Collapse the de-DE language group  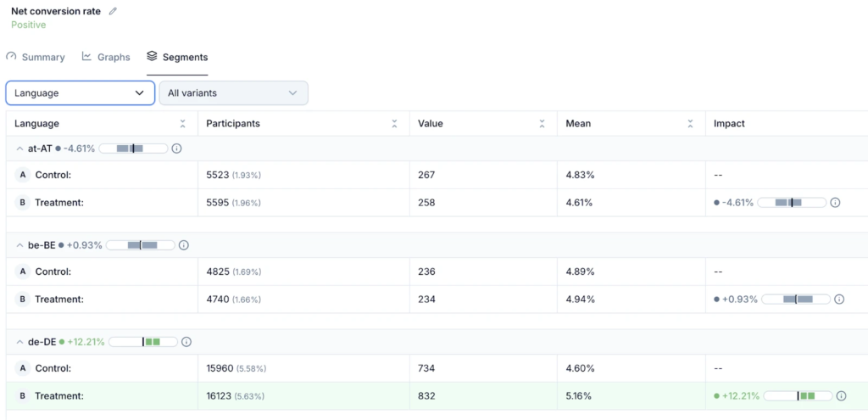click(19, 342)
